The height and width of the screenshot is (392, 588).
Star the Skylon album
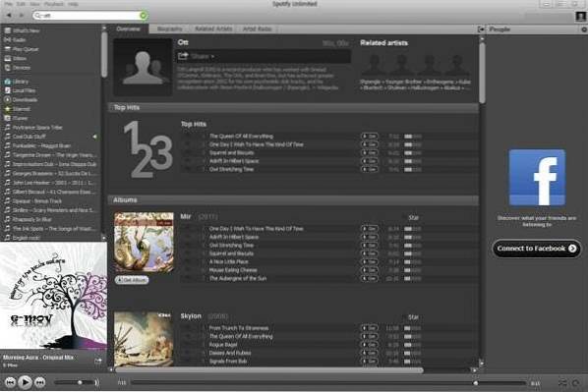(x=413, y=317)
